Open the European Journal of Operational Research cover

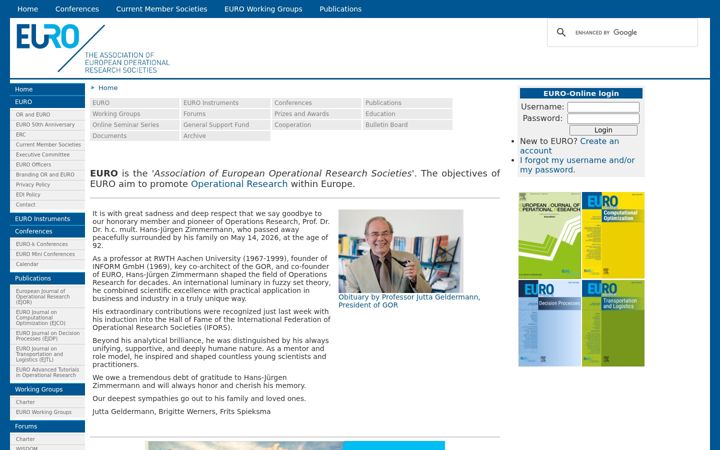(x=550, y=235)
